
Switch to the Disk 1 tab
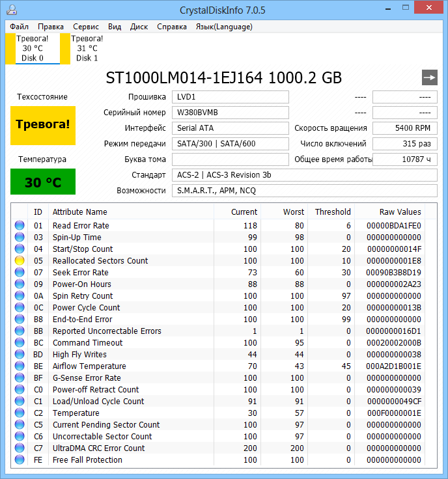(x=87, y=49)
